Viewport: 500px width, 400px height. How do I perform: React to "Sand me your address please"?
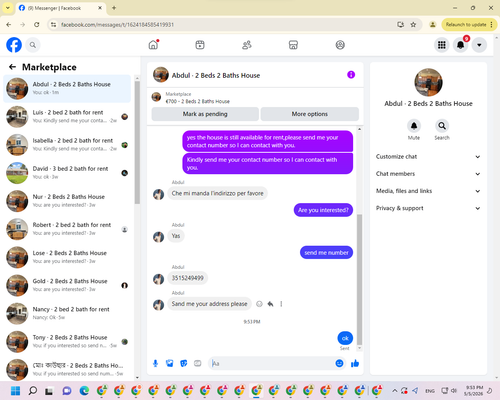point(259,304)
